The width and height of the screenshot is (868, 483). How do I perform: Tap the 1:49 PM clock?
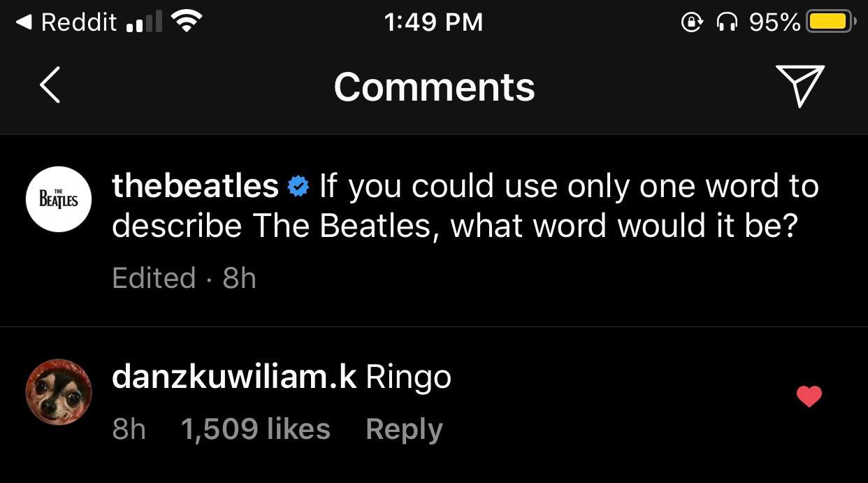(433, 22)
